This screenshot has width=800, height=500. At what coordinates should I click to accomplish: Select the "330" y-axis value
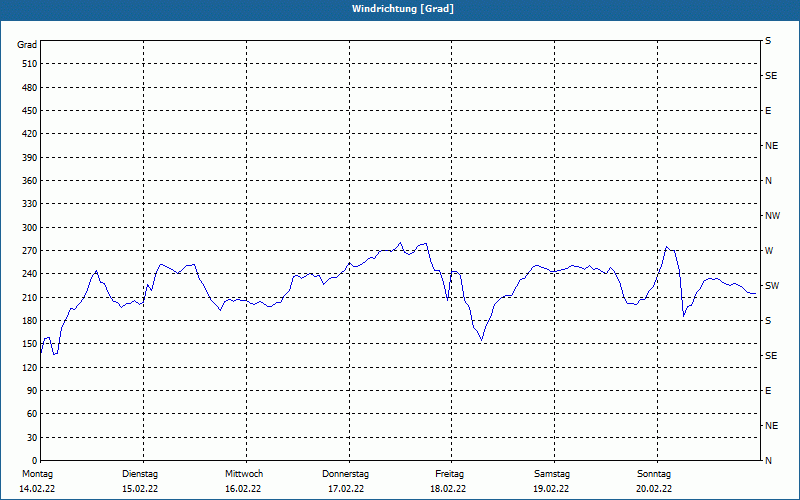[x=30, y=204]
